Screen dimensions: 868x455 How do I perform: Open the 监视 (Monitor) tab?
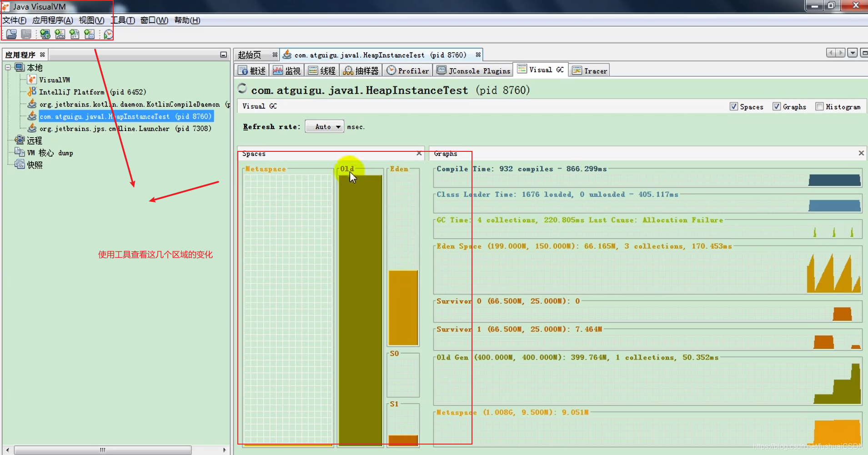[x=287, y=70]
